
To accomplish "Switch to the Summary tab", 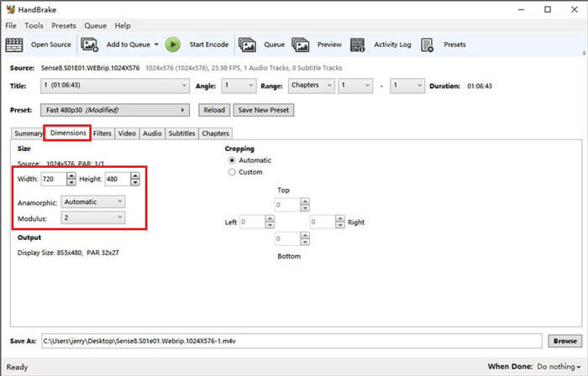I will [28, 133].
